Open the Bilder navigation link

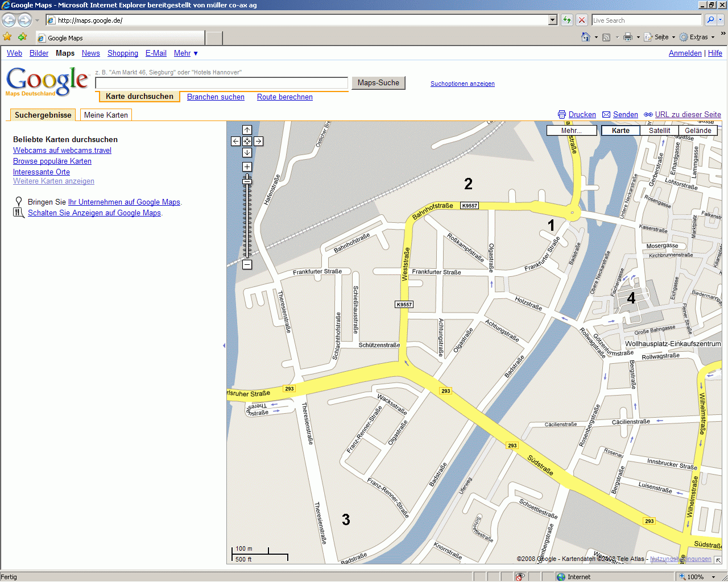[x=39, y=53]
